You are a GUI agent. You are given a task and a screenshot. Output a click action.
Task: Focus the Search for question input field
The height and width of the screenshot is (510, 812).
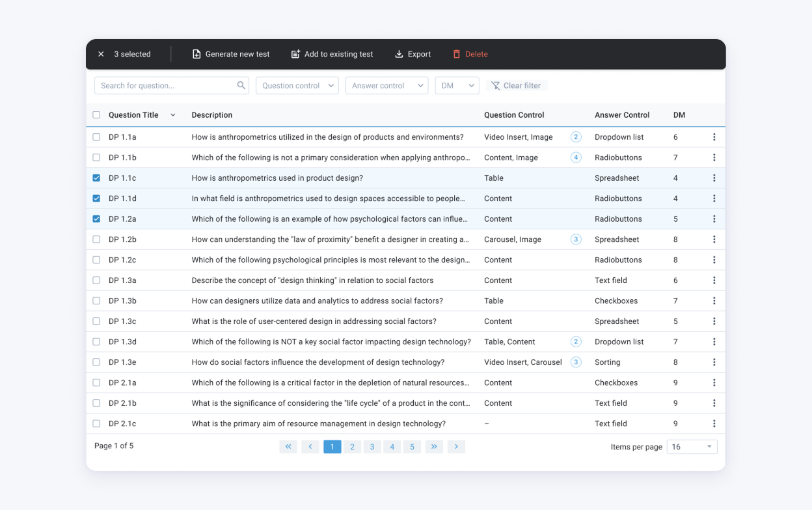click(166, 85)
